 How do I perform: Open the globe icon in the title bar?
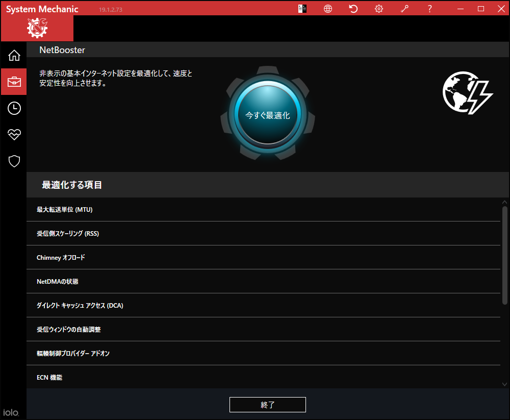point(327,9)
